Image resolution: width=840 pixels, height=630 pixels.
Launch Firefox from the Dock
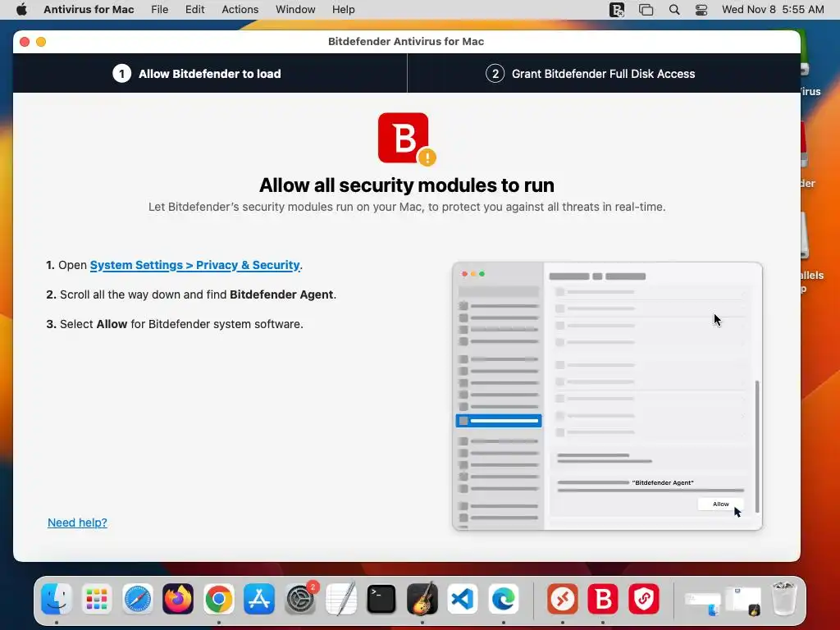click(x=178, y=599)
